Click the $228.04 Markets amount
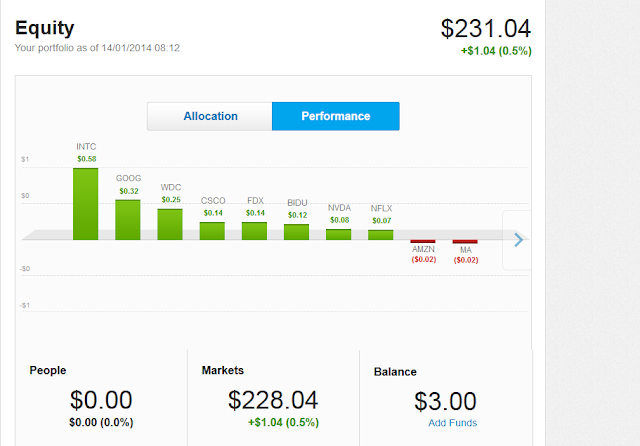Image resolution: width=640 pixels, height=446 pixels. point(273,400)
